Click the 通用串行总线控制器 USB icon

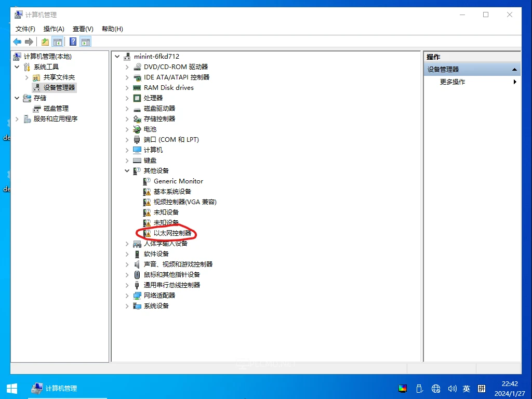click(x=137, y=285)
